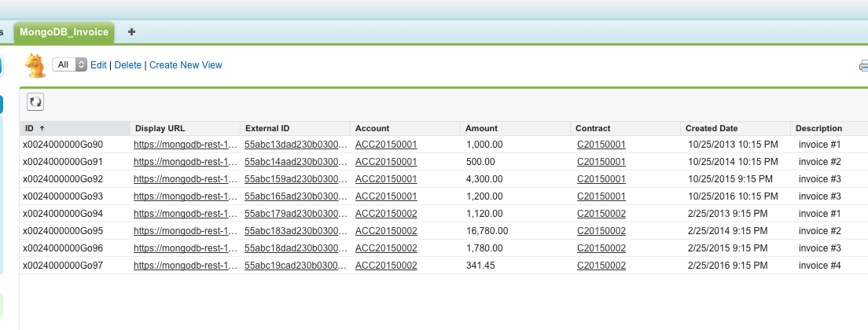Sort by the ID column header
This screenshot has width=868, height=330.
coord(75,128)
